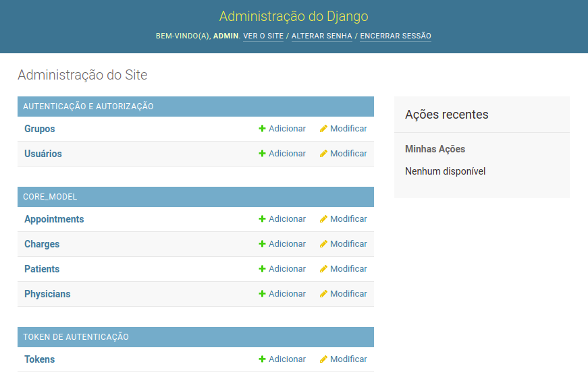
Task: Click the pencil icon in Patients row
Action: 323,268
